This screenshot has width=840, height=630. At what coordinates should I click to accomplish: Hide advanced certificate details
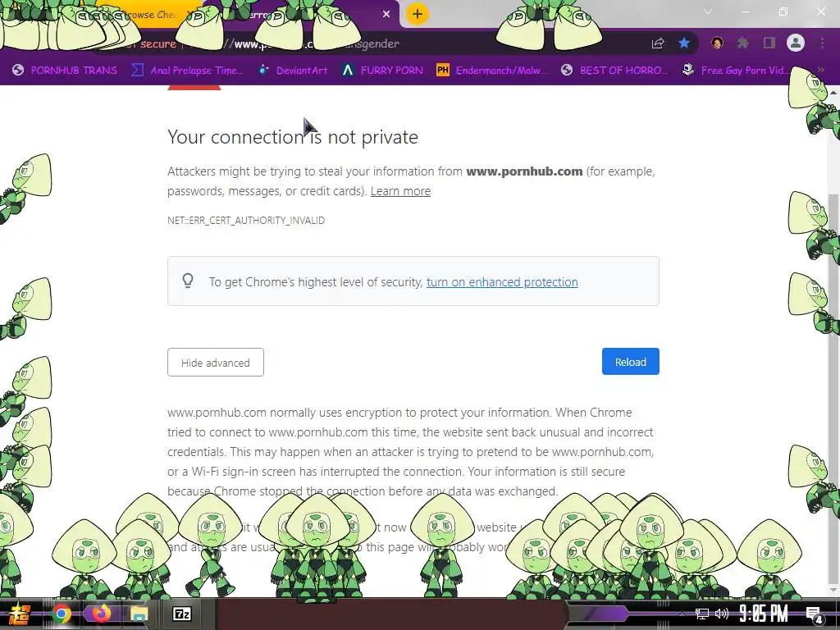(x=216, y=363)
